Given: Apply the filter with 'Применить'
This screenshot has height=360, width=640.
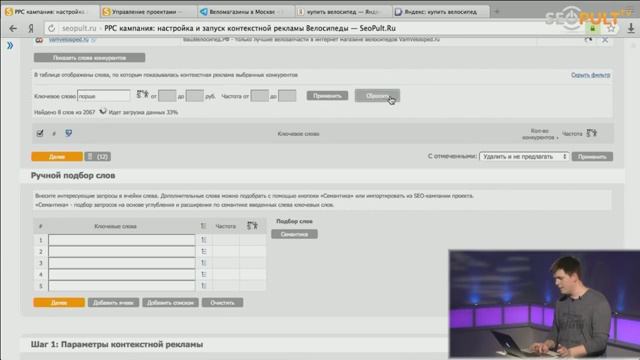Looking at the screenshot, I should [x=327, y=96].
